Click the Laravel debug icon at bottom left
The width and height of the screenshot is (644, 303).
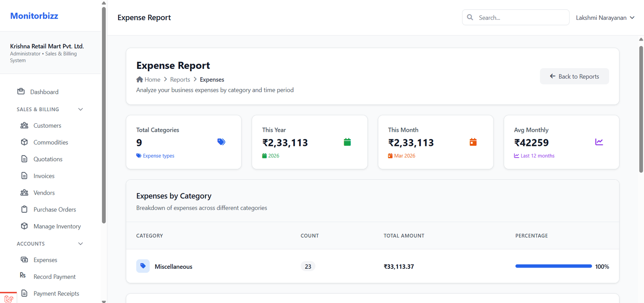point(8,299)
